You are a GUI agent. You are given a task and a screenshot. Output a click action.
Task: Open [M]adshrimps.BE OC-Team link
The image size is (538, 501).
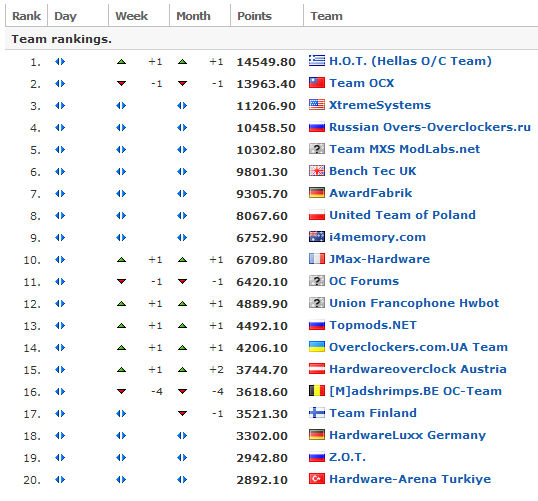pyautogui.click(x=416, y=391)
